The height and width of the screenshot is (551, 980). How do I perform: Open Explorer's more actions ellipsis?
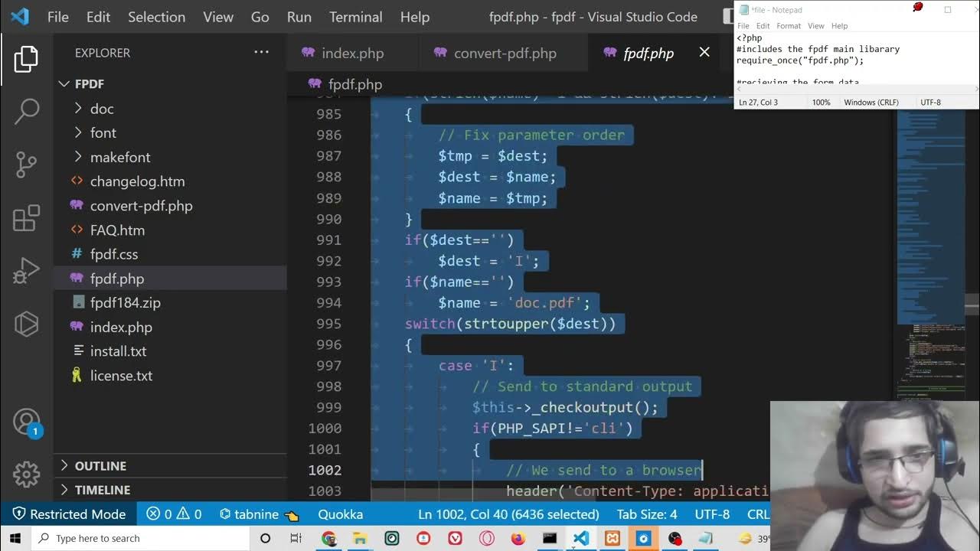pos(261,53)
